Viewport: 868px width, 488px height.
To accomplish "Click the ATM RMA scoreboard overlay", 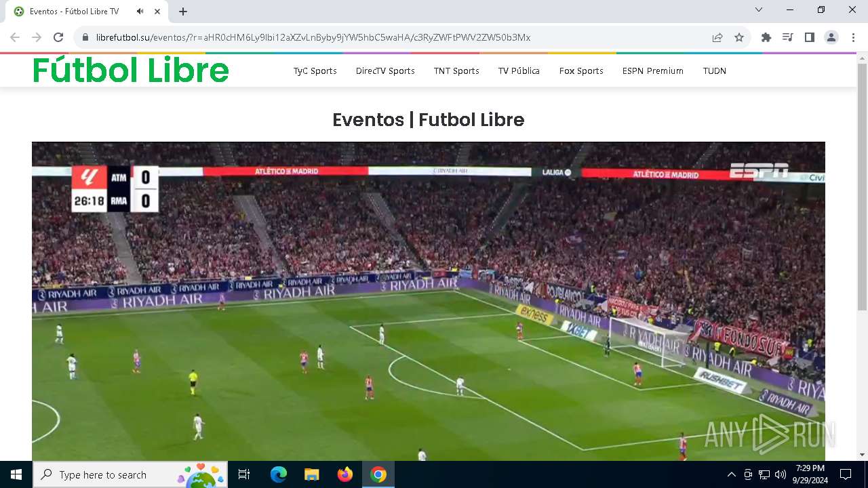I will [115, 189].
